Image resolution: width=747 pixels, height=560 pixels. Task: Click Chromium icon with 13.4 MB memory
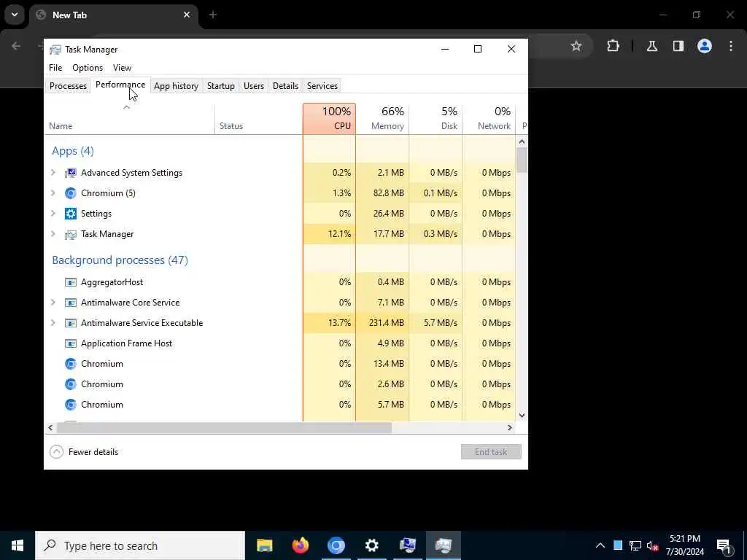[71, 365]
